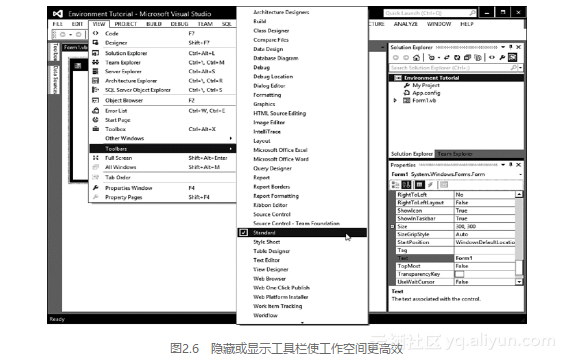Open the PROJECT menu
This screenshot has width=566, height=361.
126,24
